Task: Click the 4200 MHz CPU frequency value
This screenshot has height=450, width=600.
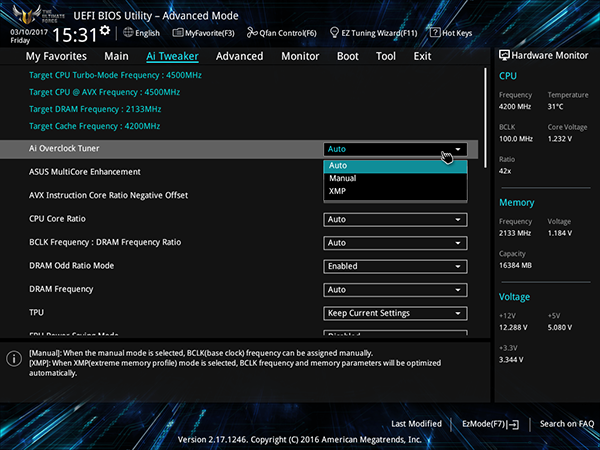Action: 515,107
